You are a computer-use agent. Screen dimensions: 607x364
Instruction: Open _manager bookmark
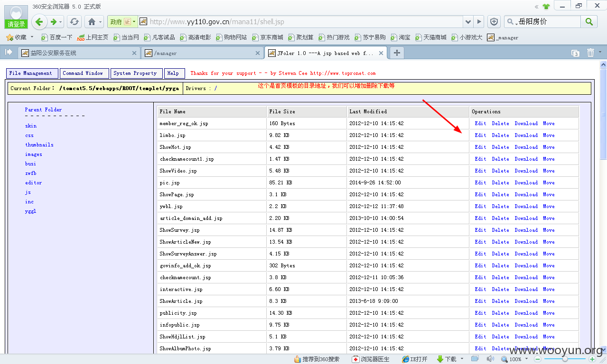(x=503, y=37)
